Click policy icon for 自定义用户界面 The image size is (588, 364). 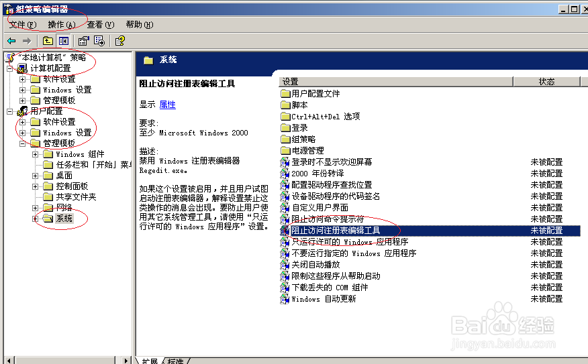click(x=285, y=207)
